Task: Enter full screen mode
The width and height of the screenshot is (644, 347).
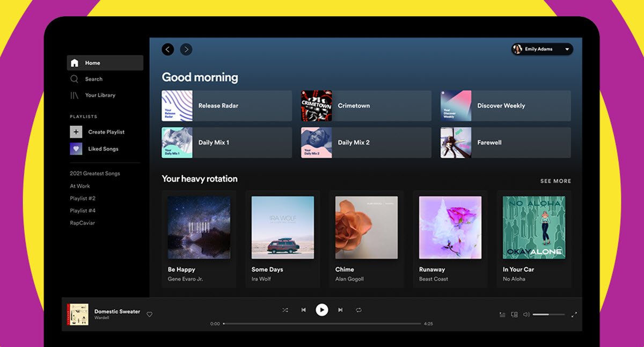Action: click(574, 315)
